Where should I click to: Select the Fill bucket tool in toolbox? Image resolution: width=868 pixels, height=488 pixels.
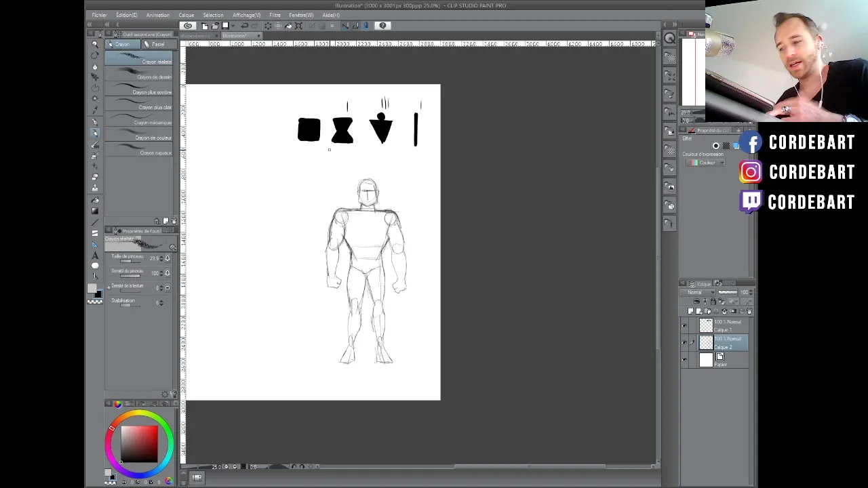point(94,201)
